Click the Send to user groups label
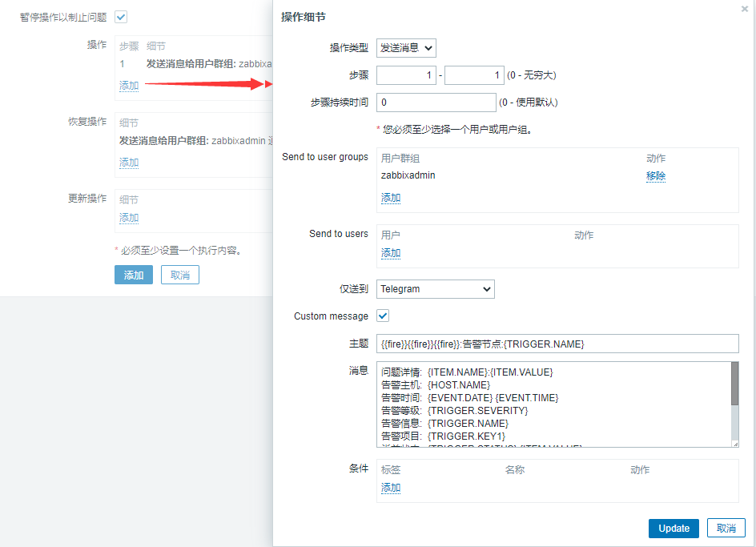This screenshot has height=547, width=756. 325,157
